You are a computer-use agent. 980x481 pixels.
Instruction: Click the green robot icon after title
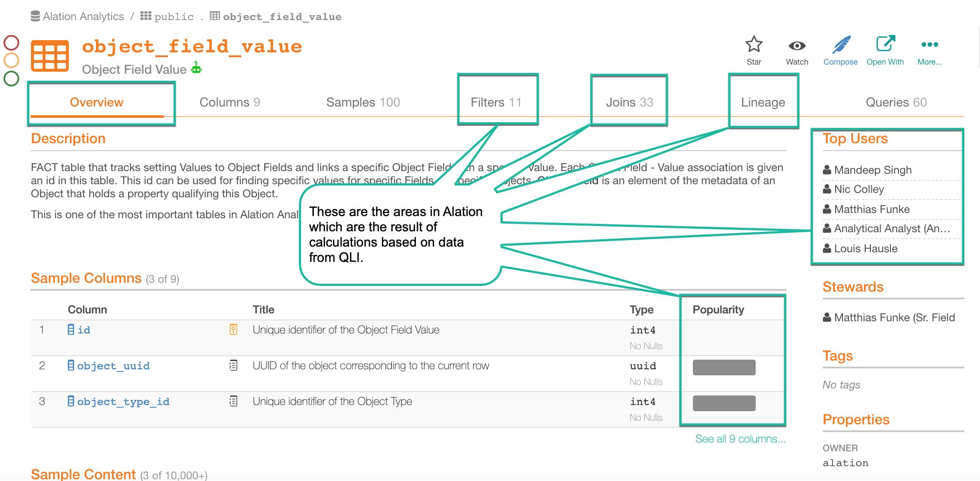tap(196, 68)
